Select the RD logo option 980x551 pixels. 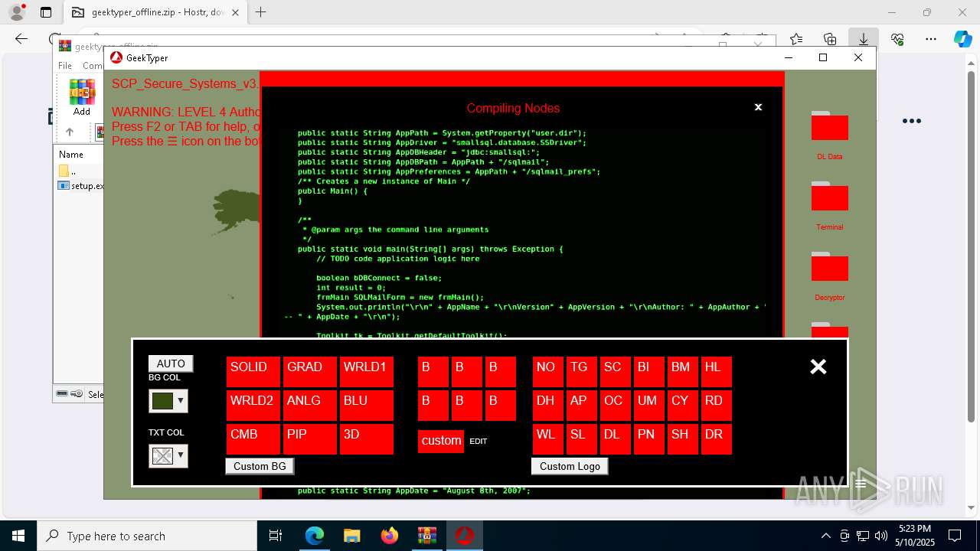pos(717,405)
